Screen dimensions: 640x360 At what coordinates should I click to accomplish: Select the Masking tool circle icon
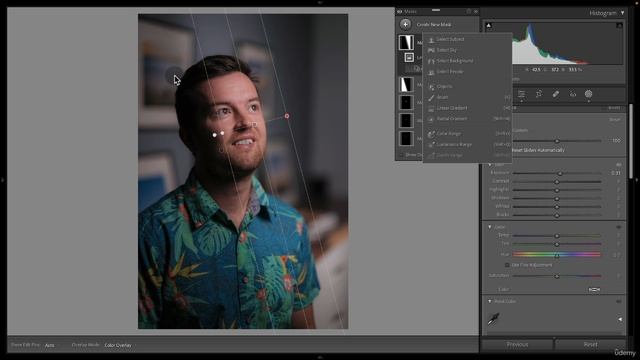[x=589, y=94]
